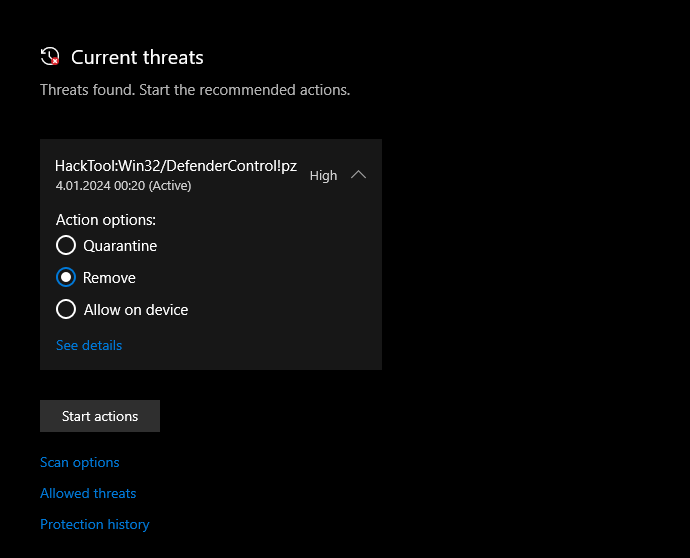Open Scan options
Viewport: 690px width, 558px height.
click(x=80, y=462)
